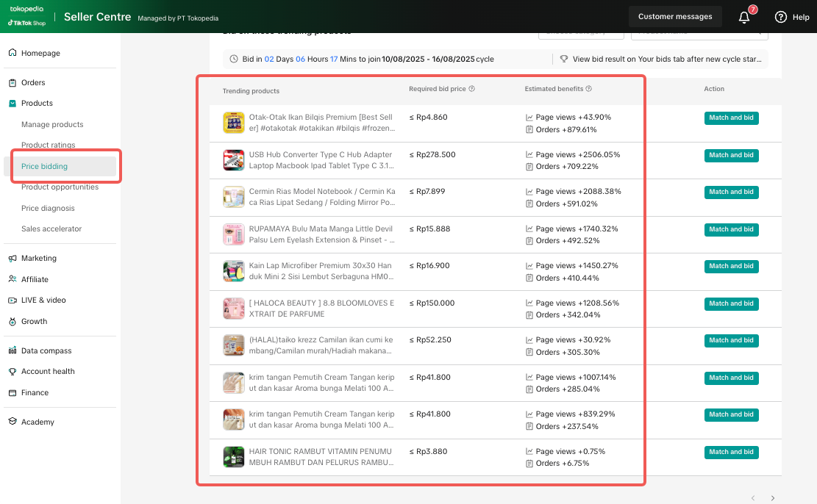Click the Data compass chart icon

[x=13, y=350]
